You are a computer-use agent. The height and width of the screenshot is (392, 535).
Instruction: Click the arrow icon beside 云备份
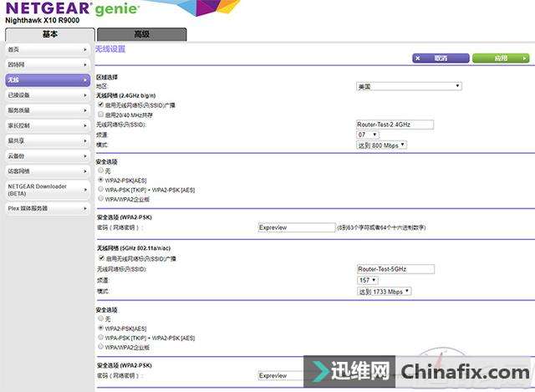[x=85, y=155]
